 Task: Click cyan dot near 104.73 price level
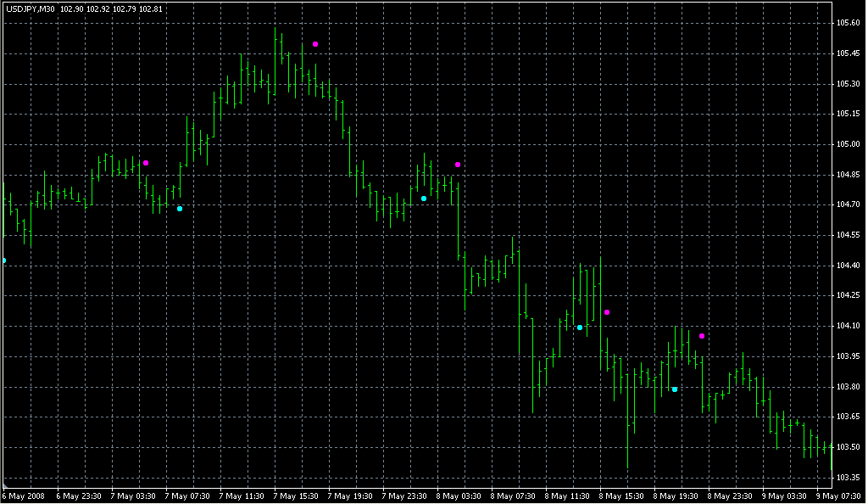[x=424, y=199]
